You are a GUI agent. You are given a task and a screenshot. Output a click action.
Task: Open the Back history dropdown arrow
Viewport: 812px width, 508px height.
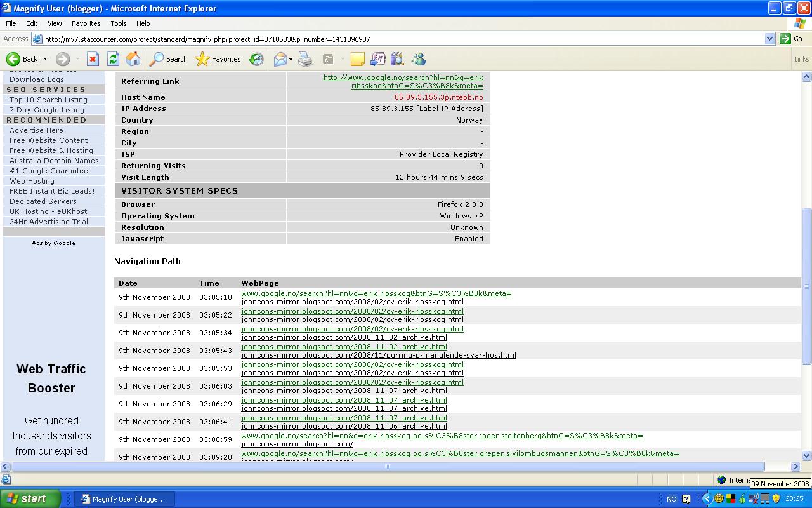(45, 59)
